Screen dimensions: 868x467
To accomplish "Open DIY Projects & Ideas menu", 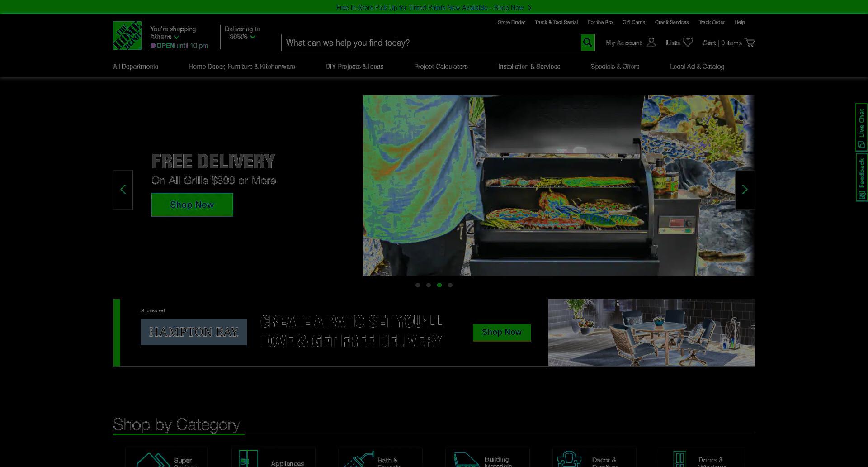I will click(354, 67).
